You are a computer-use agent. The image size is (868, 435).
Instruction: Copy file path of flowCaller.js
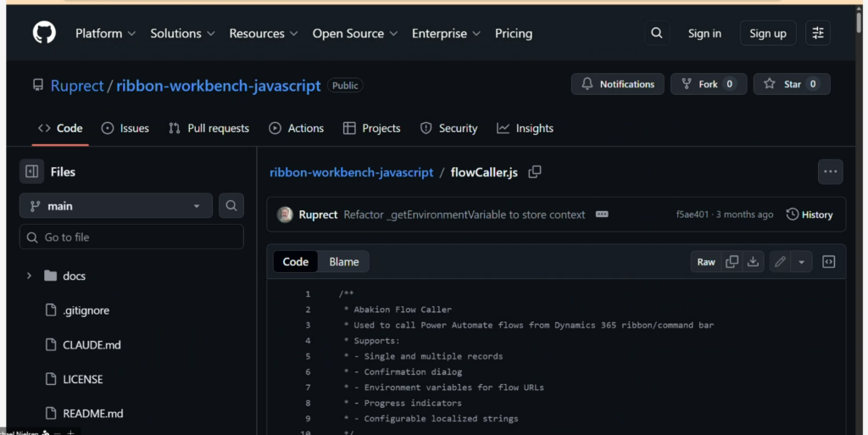tap(535, 172)
